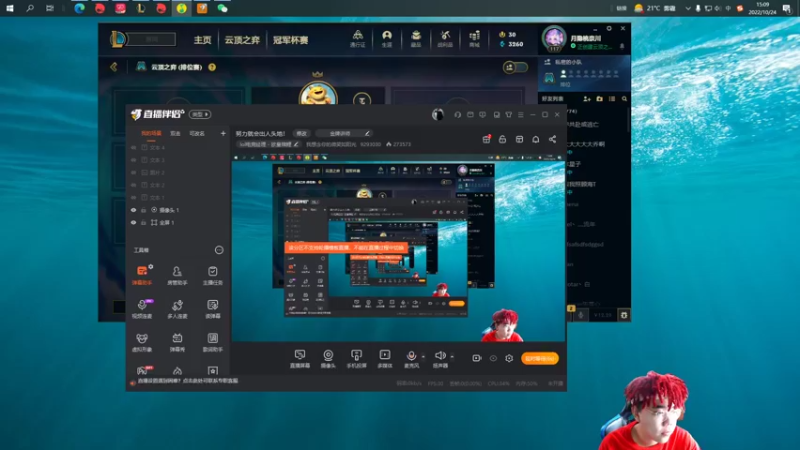Click the streamer avatar in the streaming app title bar
The width and height of the screenshot is (800, 450).
pos(438,115)
